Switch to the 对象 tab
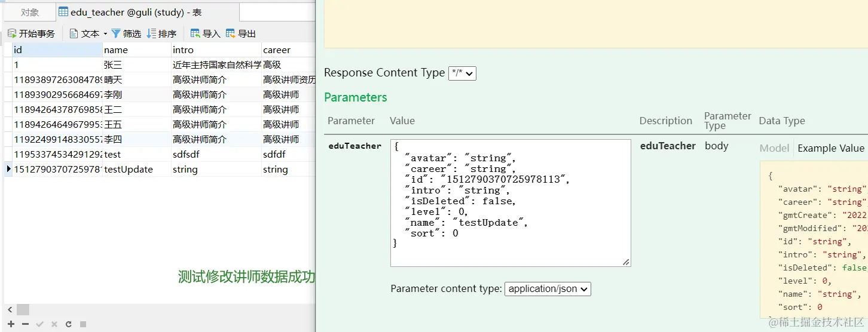Screen dimensions: 868x332 pyautogui.click(x=30, y=13)
